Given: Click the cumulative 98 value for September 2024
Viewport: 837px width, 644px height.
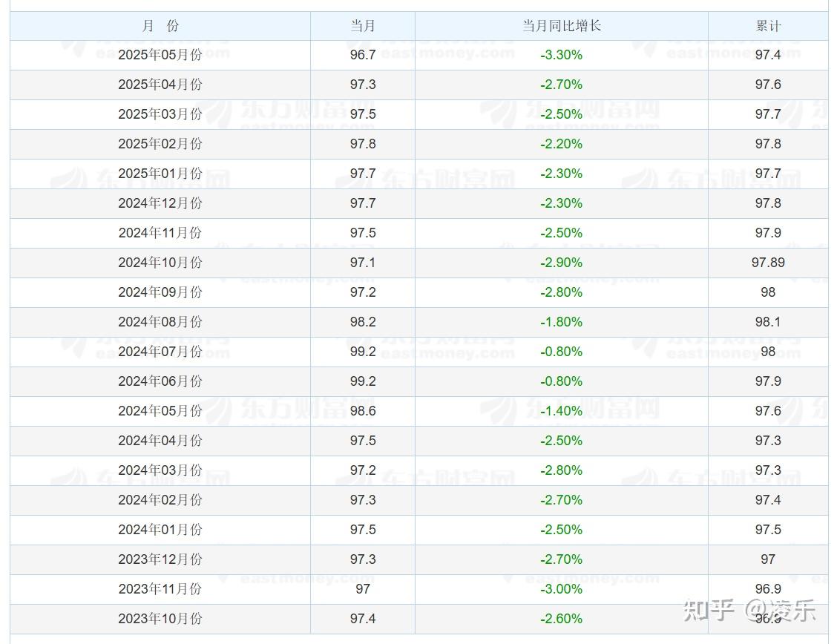Looking at the screenshot, I should (x=768, y=292).
